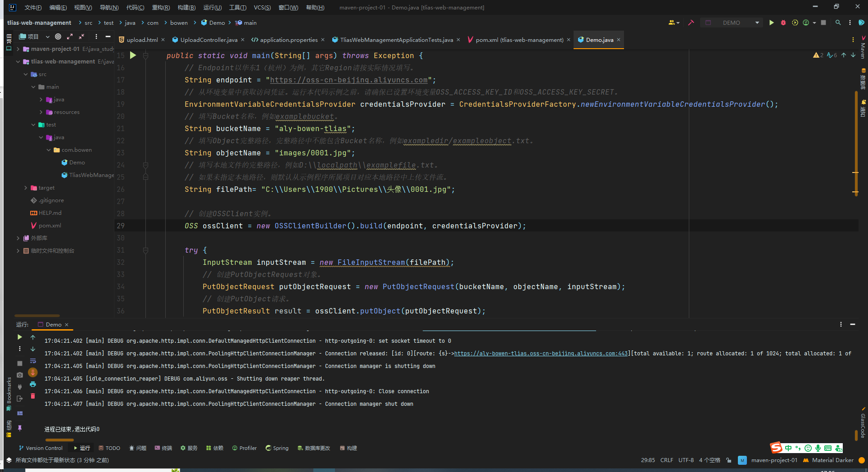Open the profiler run icon in the toolbar
The image size is (868, 472).
[806, 23]
